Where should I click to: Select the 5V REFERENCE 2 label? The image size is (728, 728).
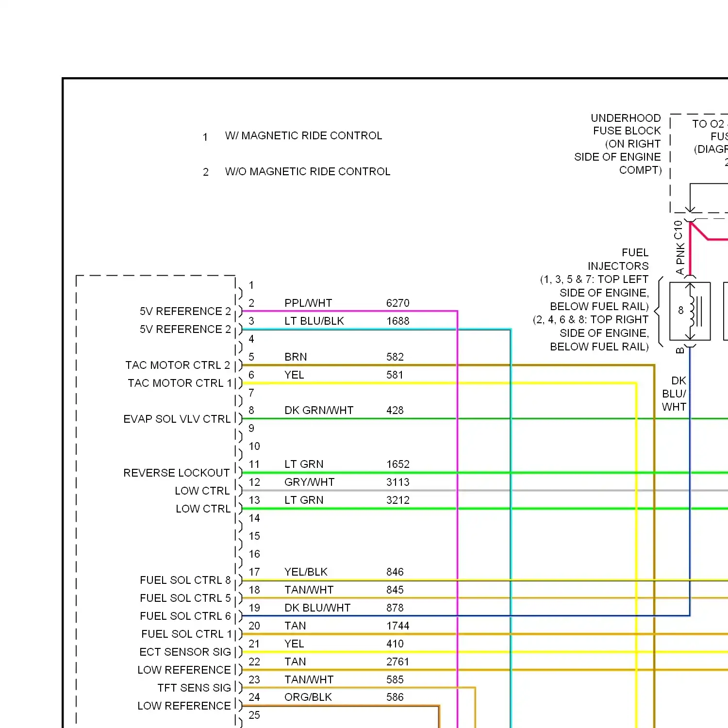pyautogui.click(x=184, y=311)
